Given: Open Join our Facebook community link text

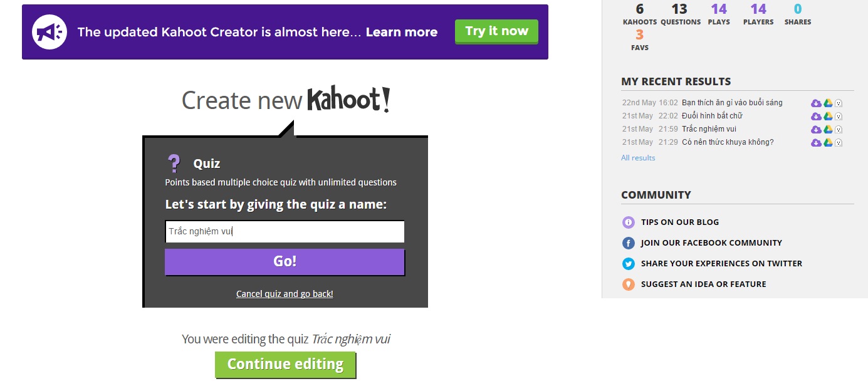Looking at the screenshot, I should pyautogui.click(x=711, y=243).
